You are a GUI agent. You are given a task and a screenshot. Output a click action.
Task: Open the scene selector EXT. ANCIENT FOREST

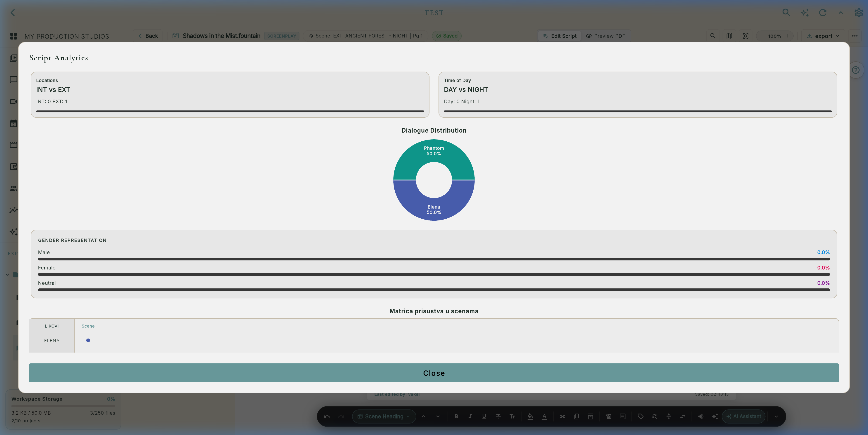pyautogui.click(x=366, y=36)
